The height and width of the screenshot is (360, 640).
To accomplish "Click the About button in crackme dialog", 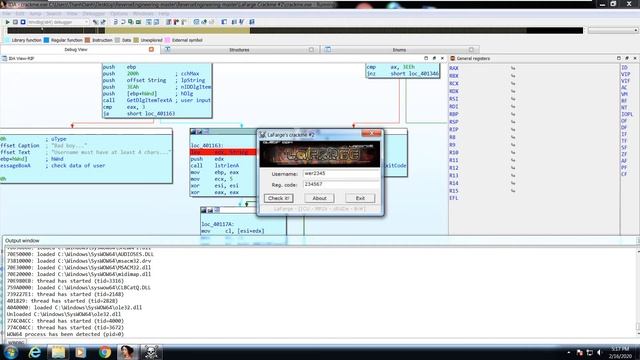I will click(x=319, y=198).
